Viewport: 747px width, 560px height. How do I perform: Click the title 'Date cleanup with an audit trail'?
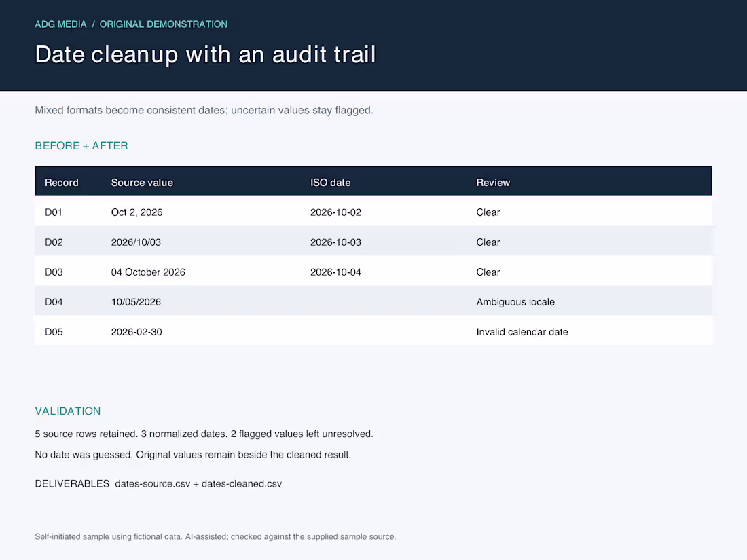[x=205, y=55]
